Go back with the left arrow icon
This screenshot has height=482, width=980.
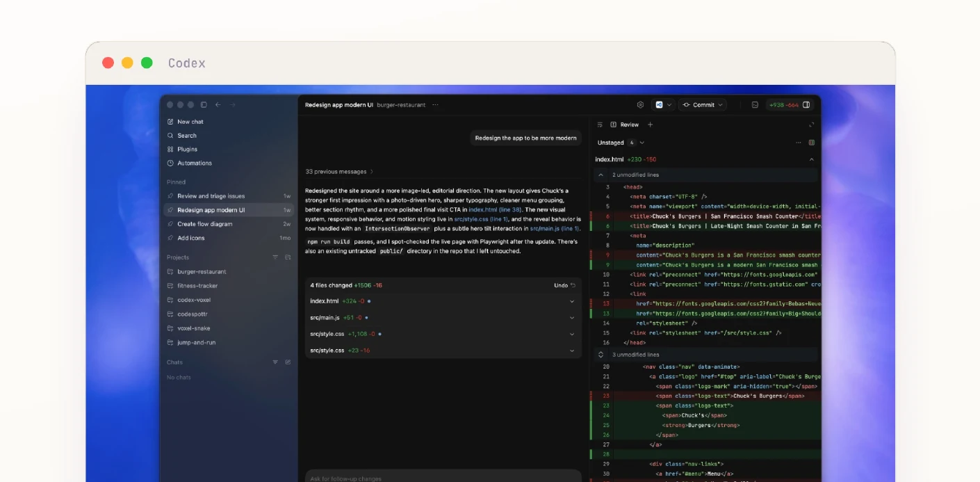coord(218,105)
